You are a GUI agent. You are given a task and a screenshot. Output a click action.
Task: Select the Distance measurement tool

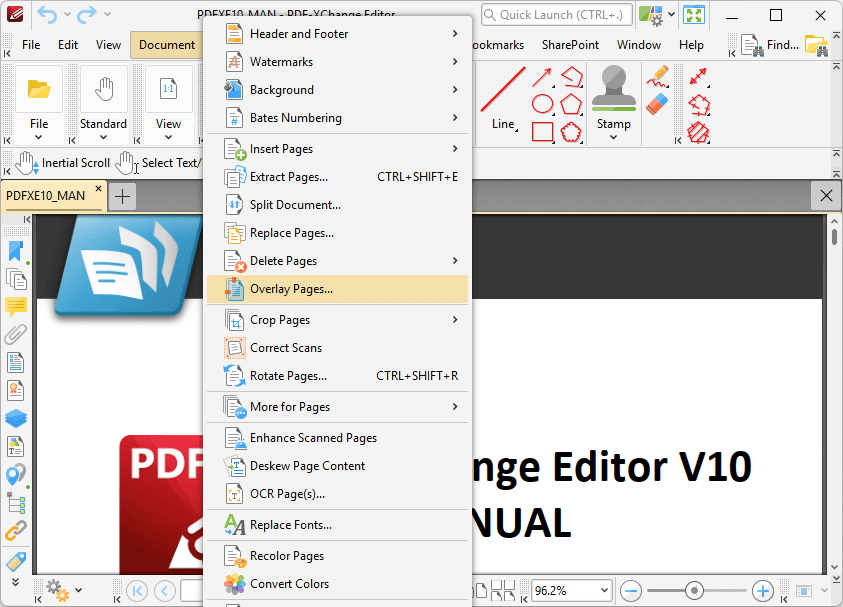click(x=698, y=76)
